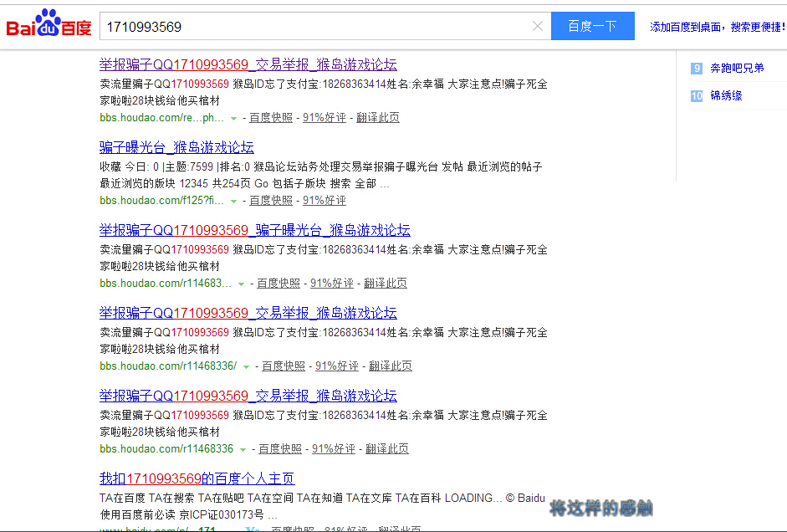Click 91%好评 beside bbs.houdao.com/f125?fi...
Screen dimensions: 787x532
(325, 201)
